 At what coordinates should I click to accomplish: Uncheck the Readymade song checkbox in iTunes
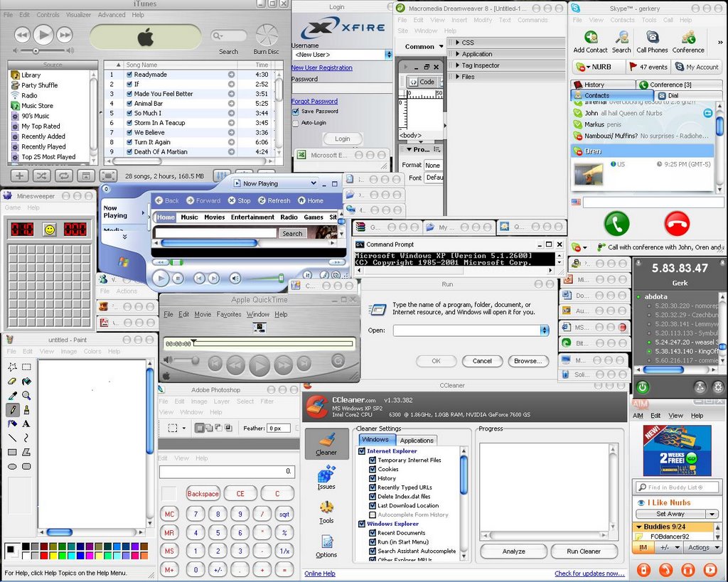[129, 74]
